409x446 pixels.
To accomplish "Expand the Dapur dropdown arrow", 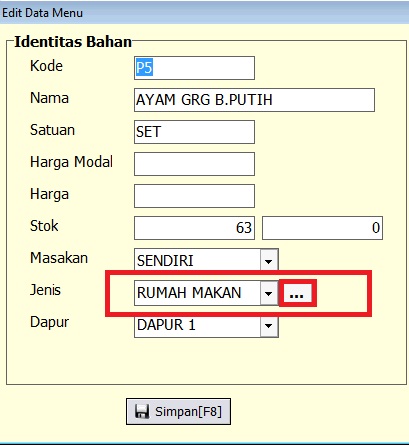I will pos(269,326).
